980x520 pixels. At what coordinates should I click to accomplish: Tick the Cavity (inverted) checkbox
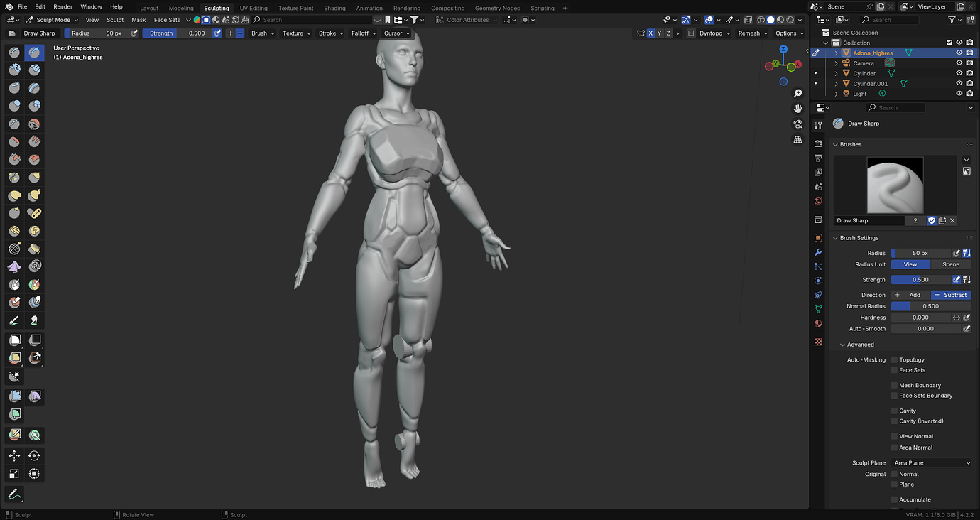tap(894, 421)
